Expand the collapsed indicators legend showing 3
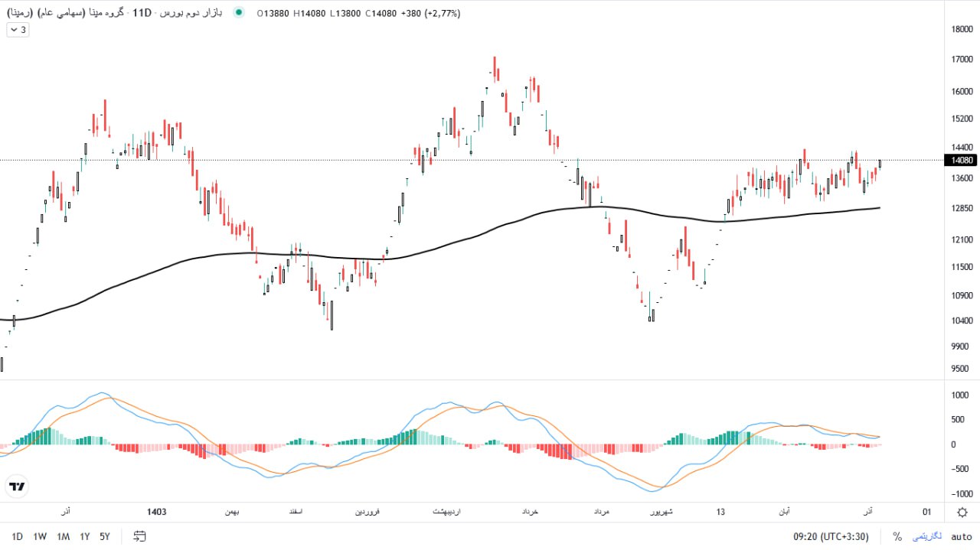Screen dimensions: 980x550 pos(18,30)
